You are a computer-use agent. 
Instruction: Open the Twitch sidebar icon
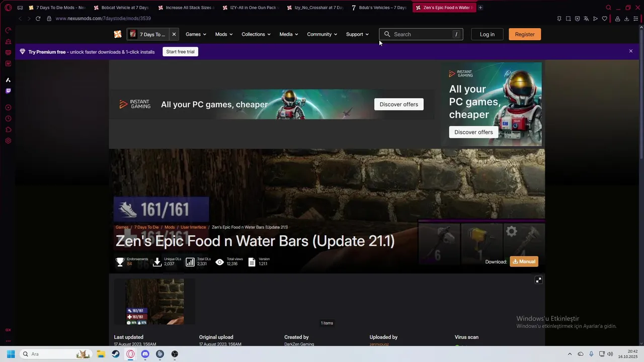pyautogui.click(x=8, y=91)
